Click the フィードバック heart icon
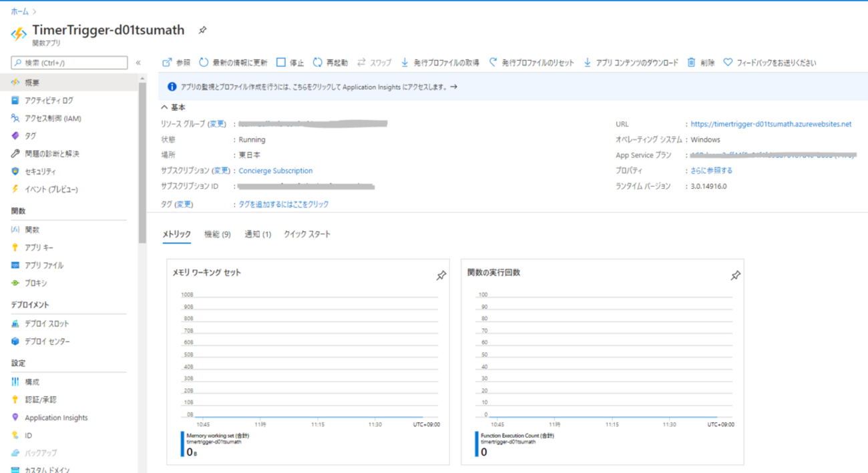This screenshot has height=473, width=868. point(728,63)
